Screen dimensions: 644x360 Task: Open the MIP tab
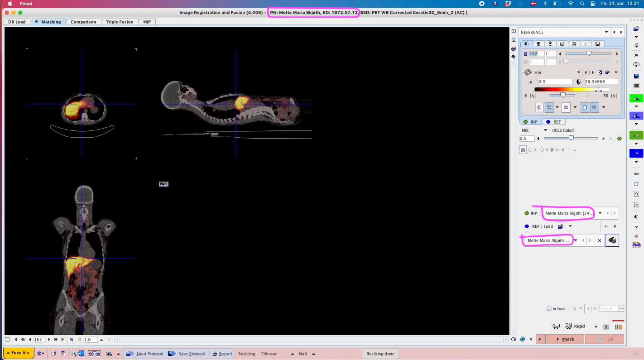pyautogui.click(x=147, y=22)
